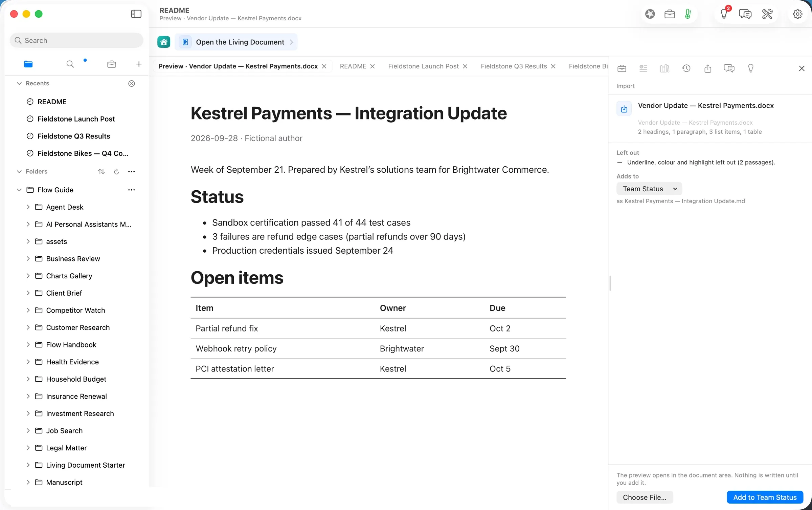
Task: Open the share icon in side panel
Action: (x=708, y=68)
